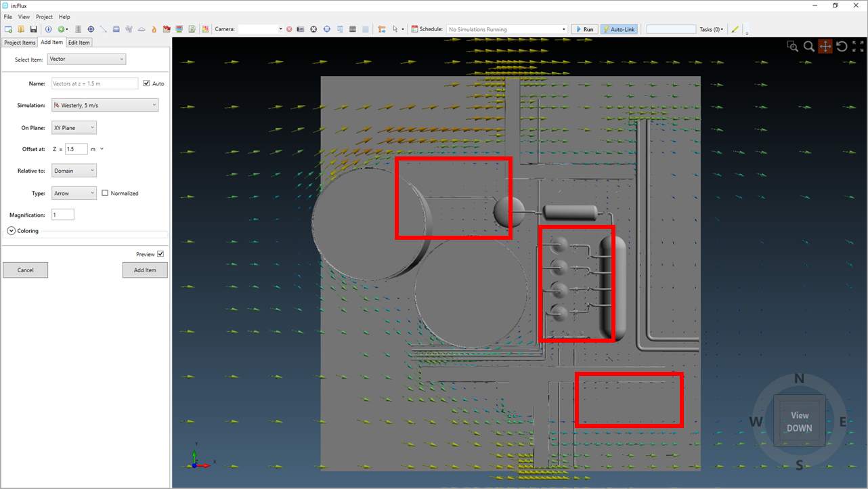
Task: Click the flame fire source icon
Action: 154,29
